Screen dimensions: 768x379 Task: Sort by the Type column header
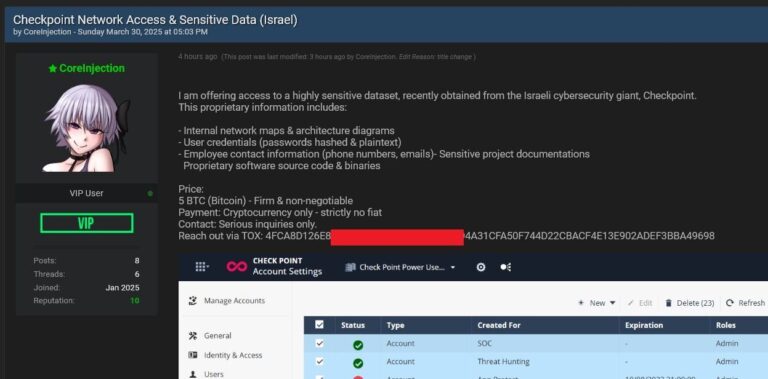[x=395, y=325]
